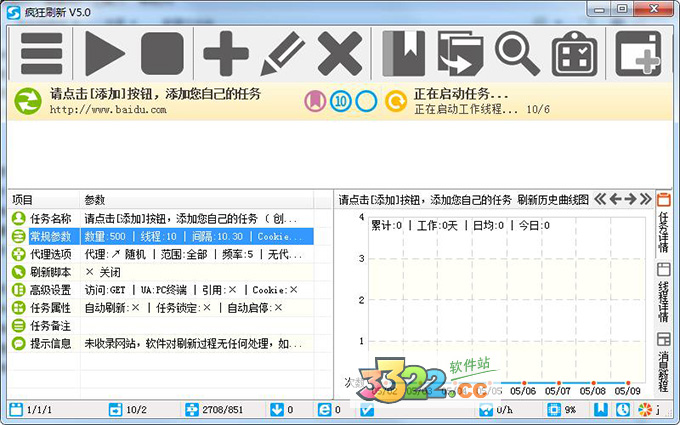
Task: Click the parameter text 访问:GET | UA:PC终端
Action: pyautogui.click(x=136, y=290)
